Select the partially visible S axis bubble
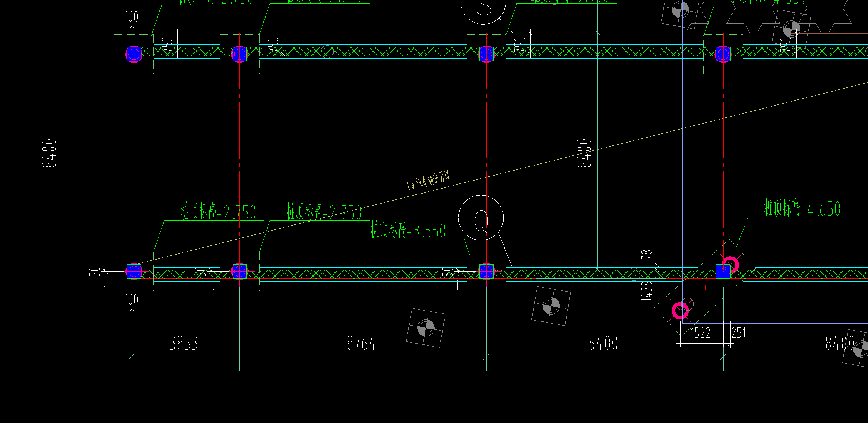 point(483,9)
